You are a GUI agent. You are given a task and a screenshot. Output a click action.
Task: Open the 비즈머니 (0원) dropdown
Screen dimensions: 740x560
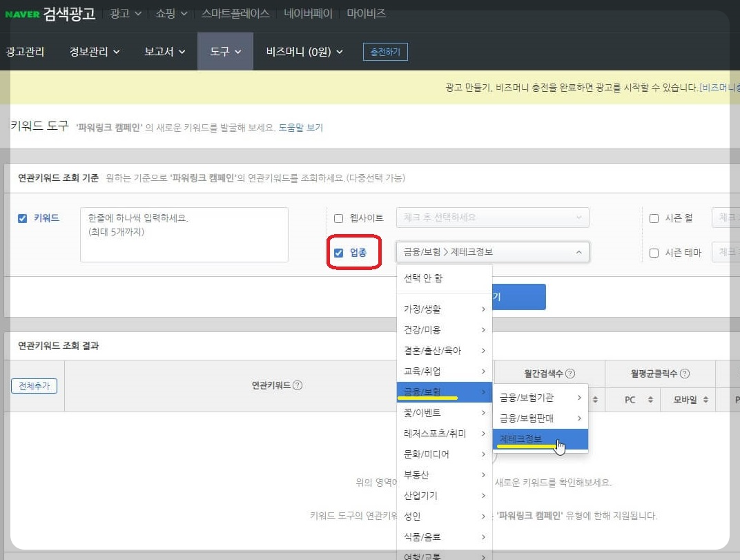click(x=304, y=52)
